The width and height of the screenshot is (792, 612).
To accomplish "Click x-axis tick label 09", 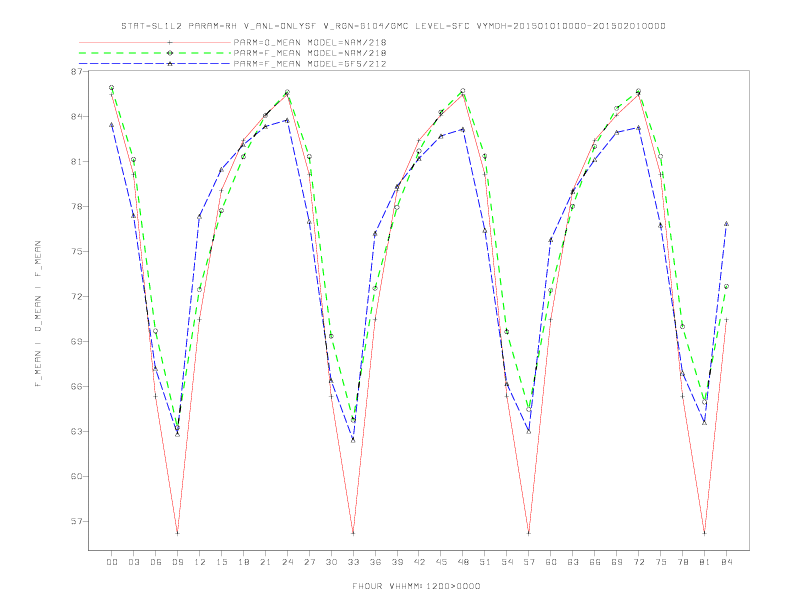I will click(x=177, y=562).
